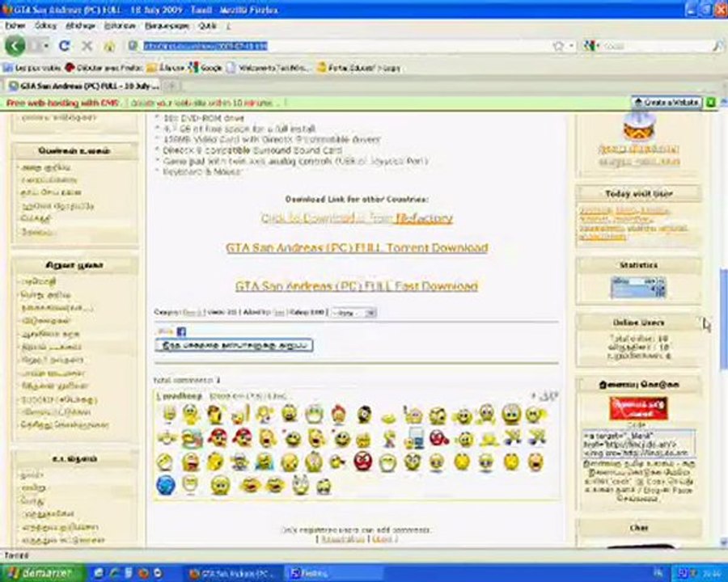Open the Google search engine selector dropdown
Viewport: 728px width, 582px height.
coord(591,46)
